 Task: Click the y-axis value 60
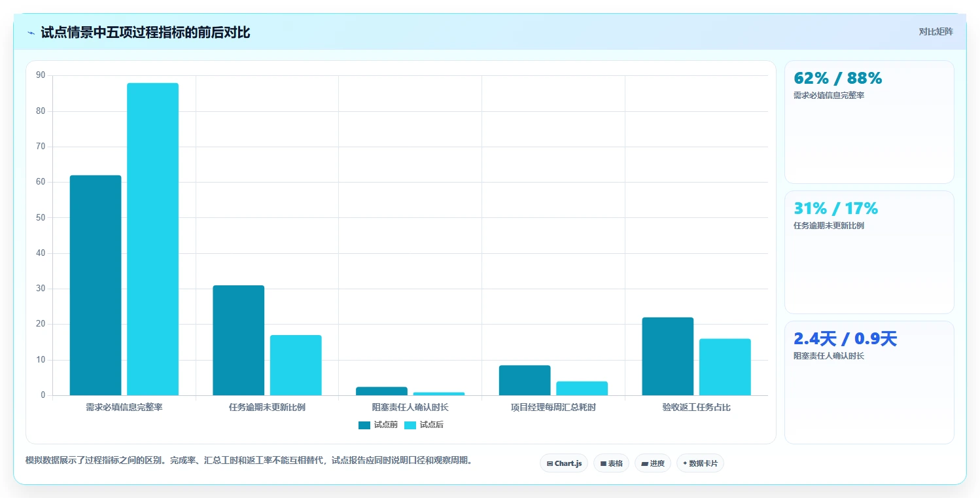[x=41, y=182]
